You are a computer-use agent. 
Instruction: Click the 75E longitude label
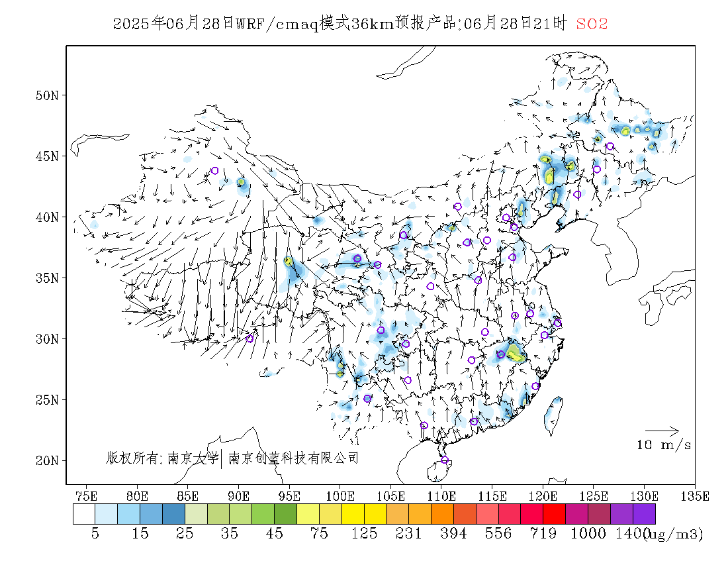click(86, 497)
